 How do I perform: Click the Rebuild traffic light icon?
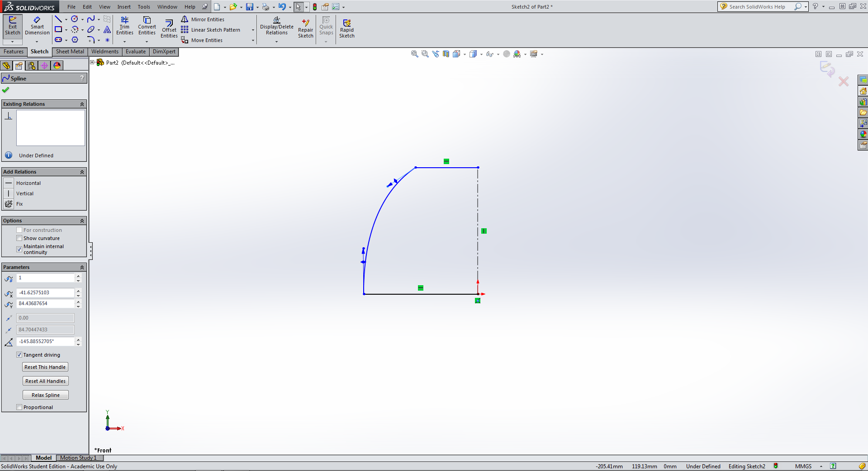coord(315,7)
